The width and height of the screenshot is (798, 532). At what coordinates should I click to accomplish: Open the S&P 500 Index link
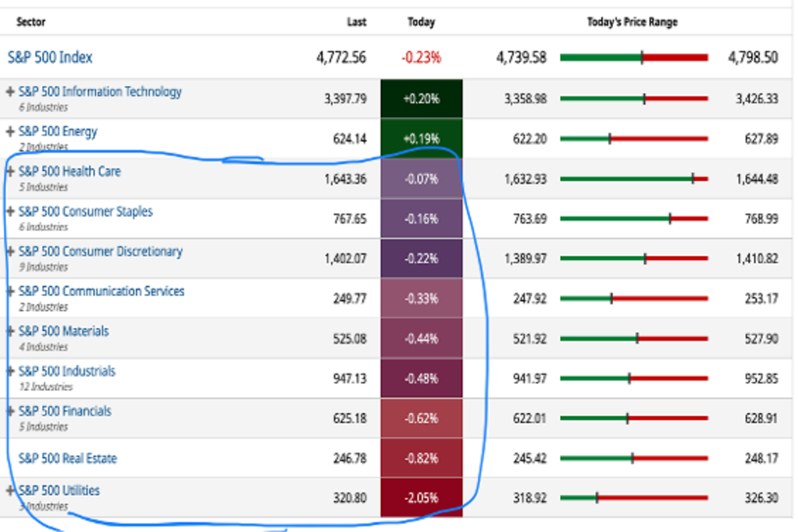click(50, 57)
